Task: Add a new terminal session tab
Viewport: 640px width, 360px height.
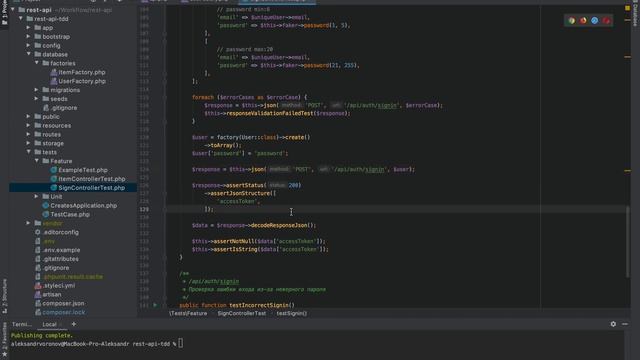Action: tap(74, 324)
